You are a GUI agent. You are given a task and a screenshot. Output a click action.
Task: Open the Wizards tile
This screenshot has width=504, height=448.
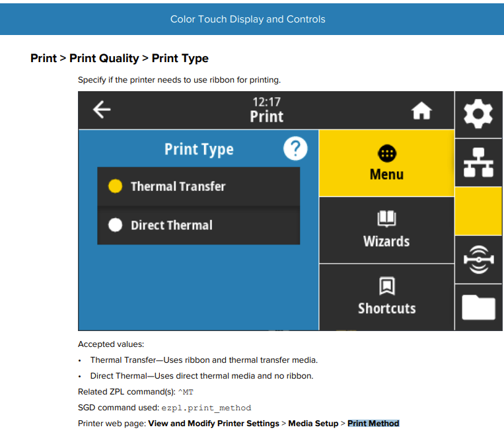tap(386, 231)
